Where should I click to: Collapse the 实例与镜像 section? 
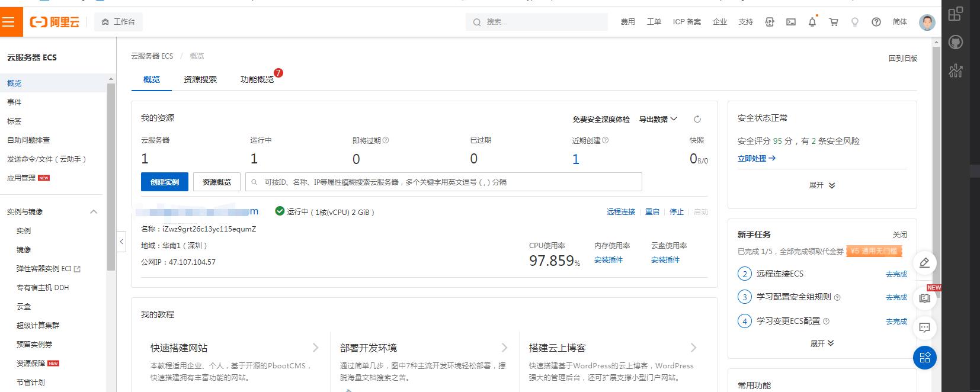pyautogui.click(x=93, y=211)
